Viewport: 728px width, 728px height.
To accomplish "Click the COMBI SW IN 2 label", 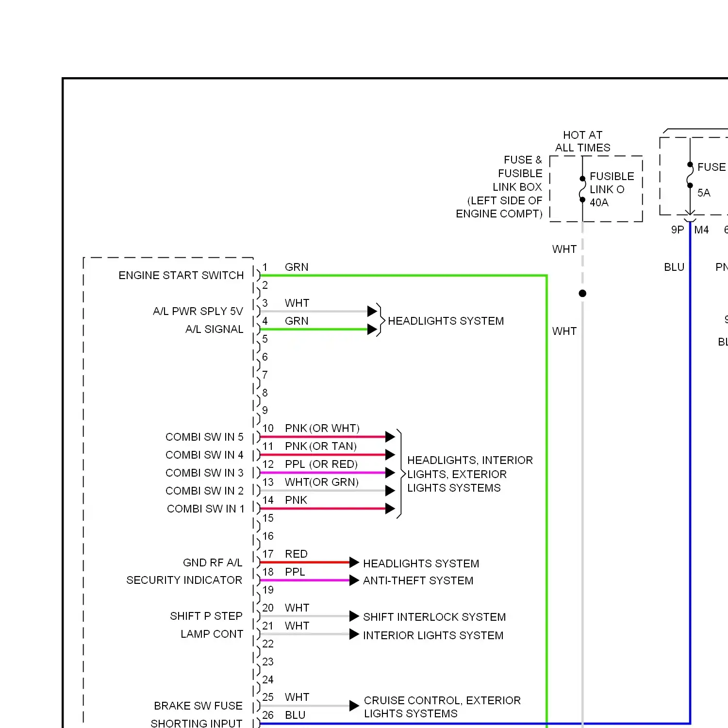I will (x=204, y=491).
